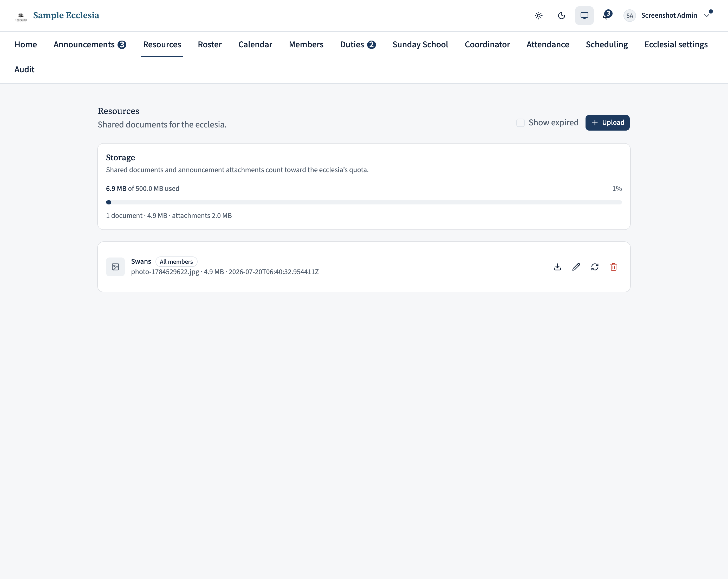
Task: Click the 1 document attachments summary line
Action: pos(169,216)
